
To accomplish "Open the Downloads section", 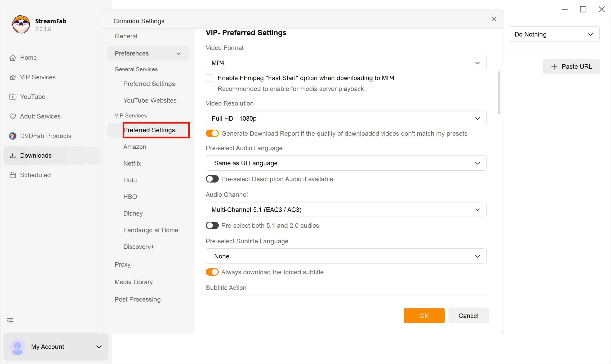I will 35,155.
